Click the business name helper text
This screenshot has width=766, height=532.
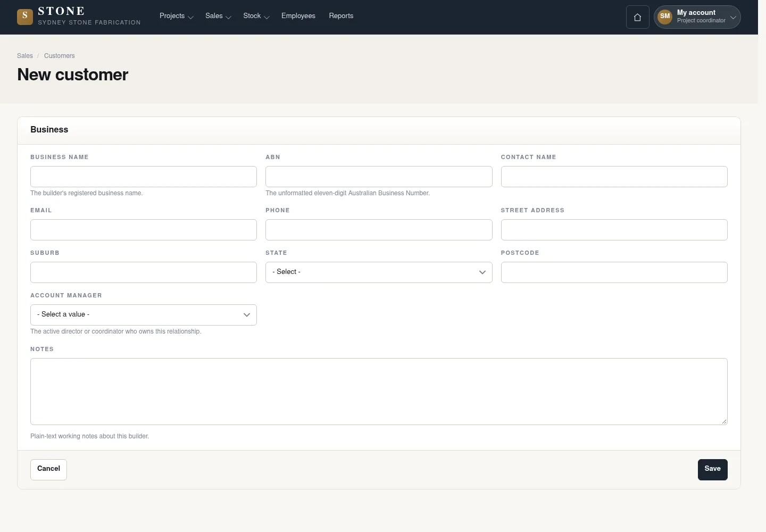pyautogui.click(x=86, y=193)
